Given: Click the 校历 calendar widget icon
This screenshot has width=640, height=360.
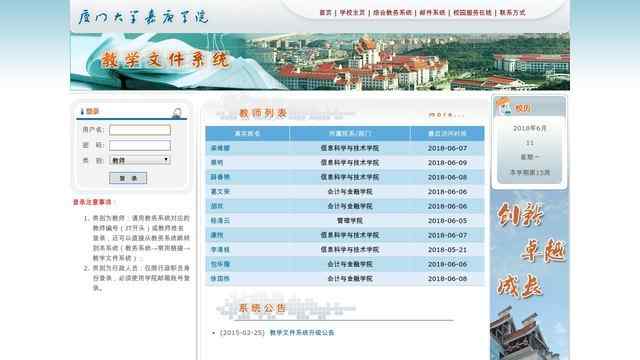Looking at the screenshot, I should point(504,107).
